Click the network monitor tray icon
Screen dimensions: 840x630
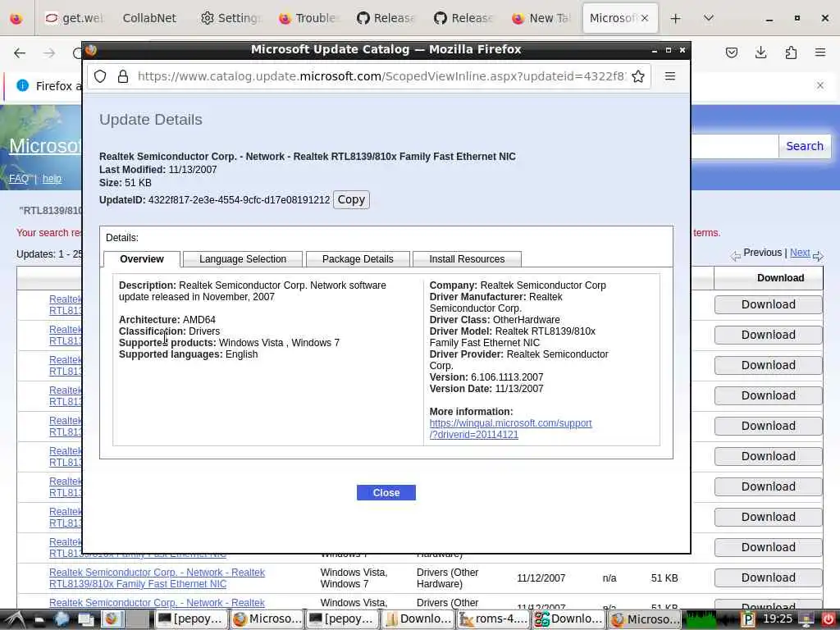[806, 619]
